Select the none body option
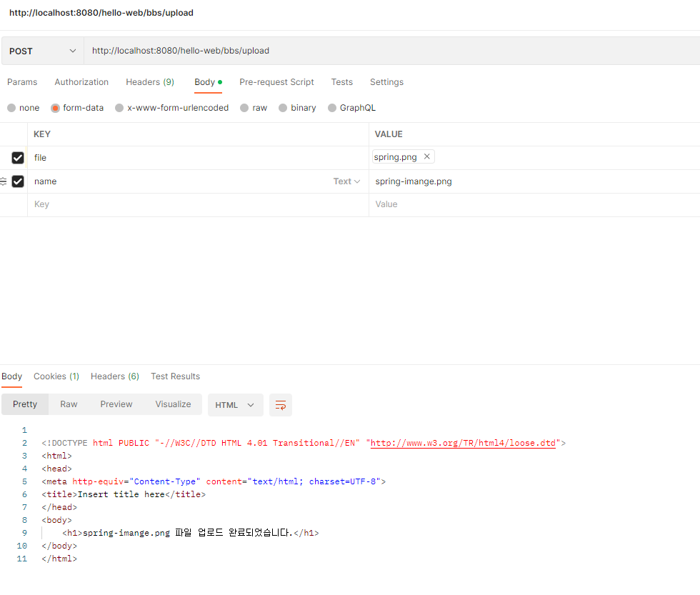The height and width of the screenshot is (595, 700). 11,108
